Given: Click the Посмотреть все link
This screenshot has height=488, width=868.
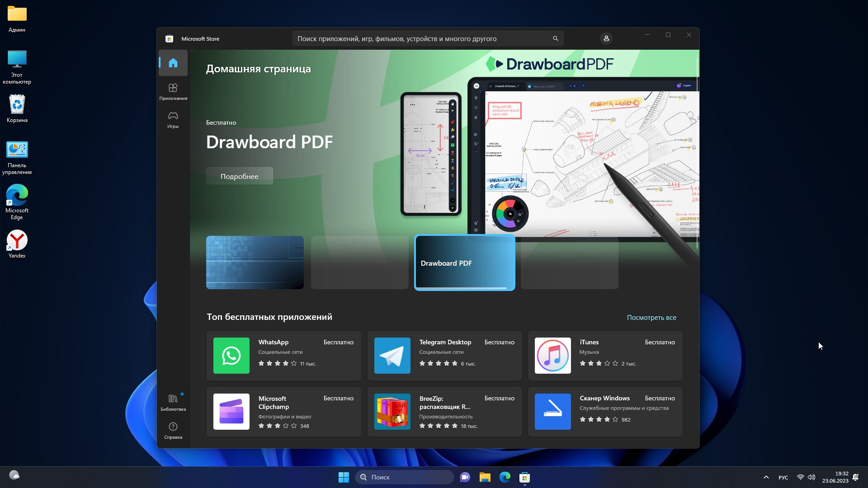Looking at the screenshot, I should (651, 318).
